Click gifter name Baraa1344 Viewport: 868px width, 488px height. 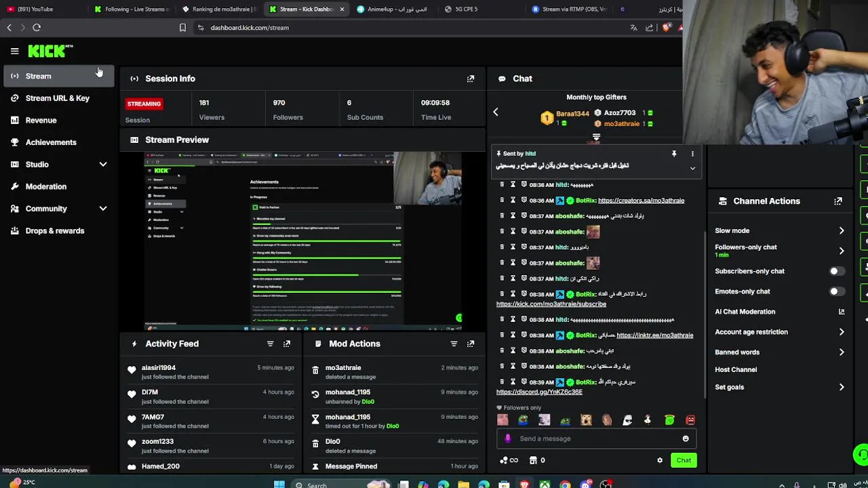(x=572, y=114)
